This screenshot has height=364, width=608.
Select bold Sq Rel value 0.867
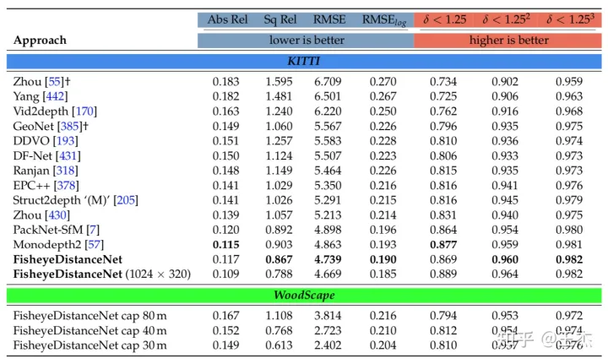click(x=279, y=259)
